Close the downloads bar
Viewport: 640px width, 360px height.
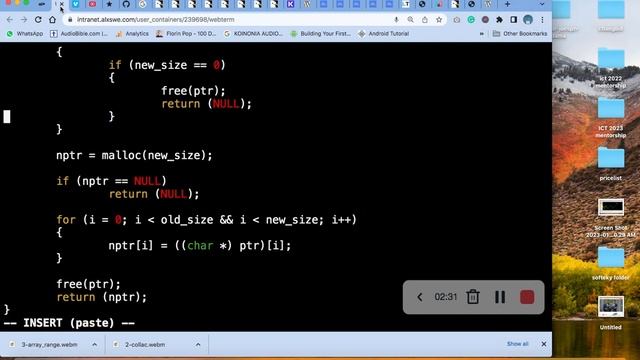(x=544, y=344)
